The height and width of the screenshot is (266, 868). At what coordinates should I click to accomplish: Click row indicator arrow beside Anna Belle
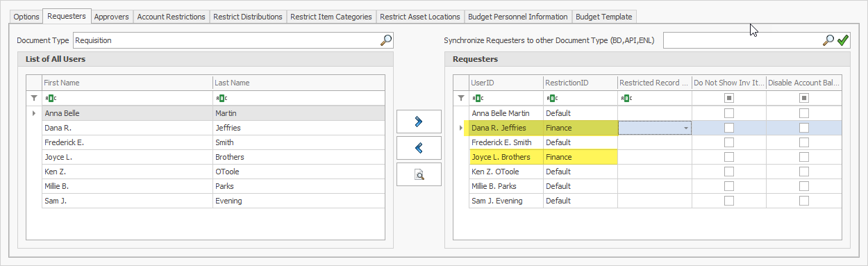[x=34, y=113]
